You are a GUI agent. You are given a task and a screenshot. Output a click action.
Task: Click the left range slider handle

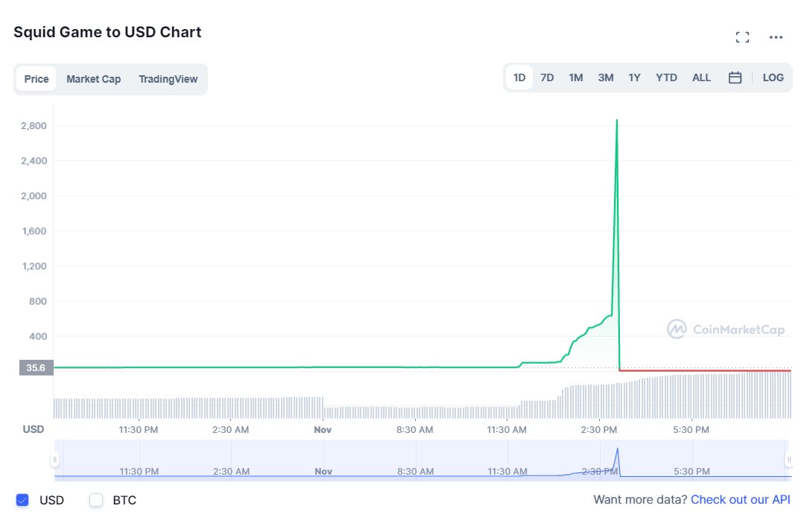coord(54,460)
